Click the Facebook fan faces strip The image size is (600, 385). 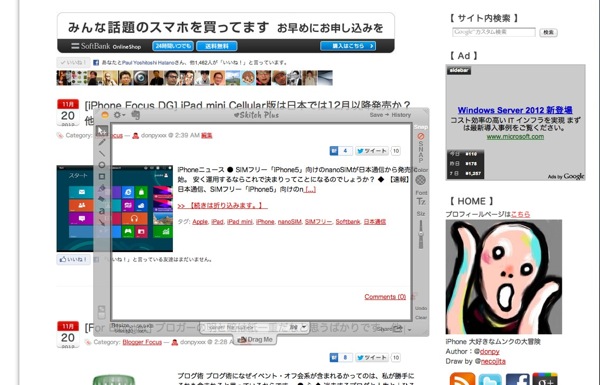tap(194, 78)
